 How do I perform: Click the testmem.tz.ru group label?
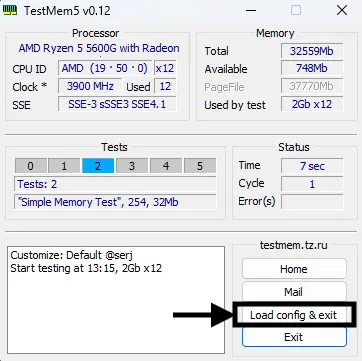[294, 245]
